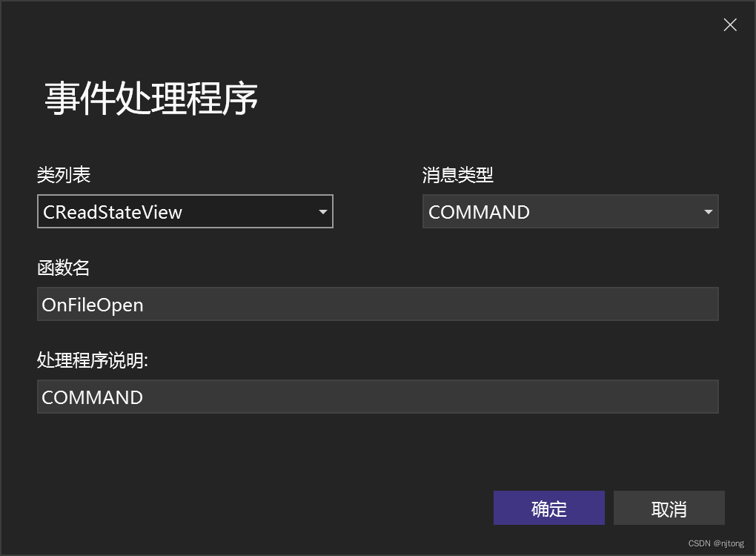
Task: Expand the 类列表 dropdown arrow
Action: coord(322,212)
